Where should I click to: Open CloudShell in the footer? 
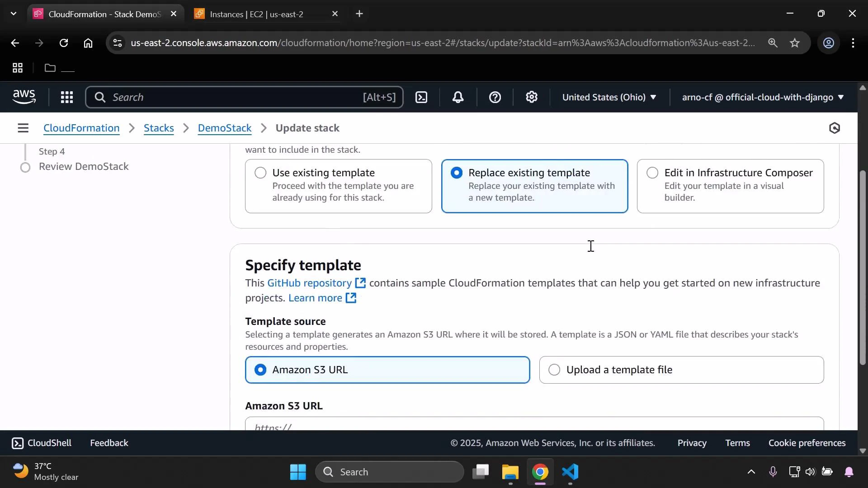[x=42, y=443]
